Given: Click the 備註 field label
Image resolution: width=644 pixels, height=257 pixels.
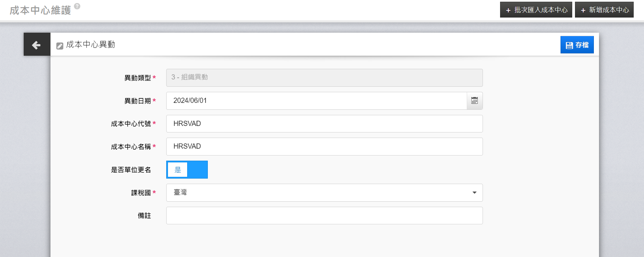Looking at the screenshot, I should 144,216.
